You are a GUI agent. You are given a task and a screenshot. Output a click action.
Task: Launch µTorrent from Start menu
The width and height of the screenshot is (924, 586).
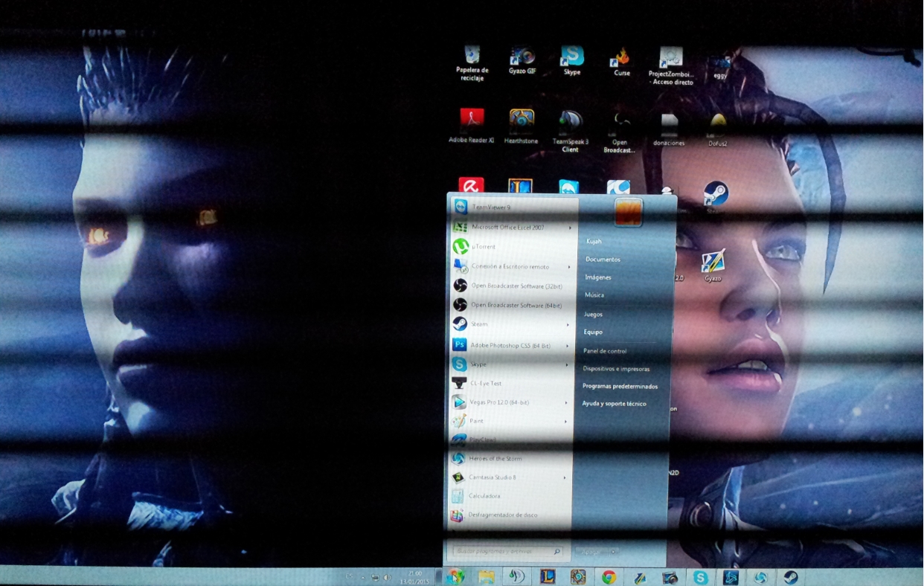[x=513, y=247]
